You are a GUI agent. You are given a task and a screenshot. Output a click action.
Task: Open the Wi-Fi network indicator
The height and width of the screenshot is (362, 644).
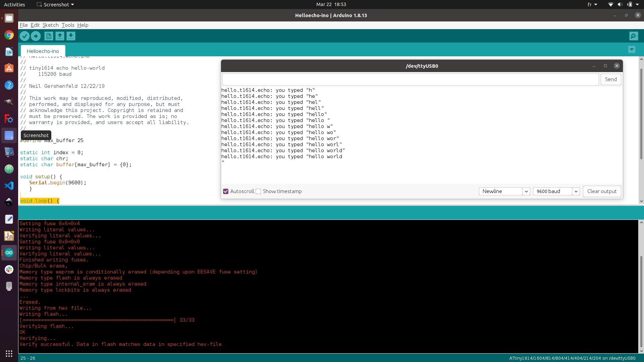coord(610,5)
